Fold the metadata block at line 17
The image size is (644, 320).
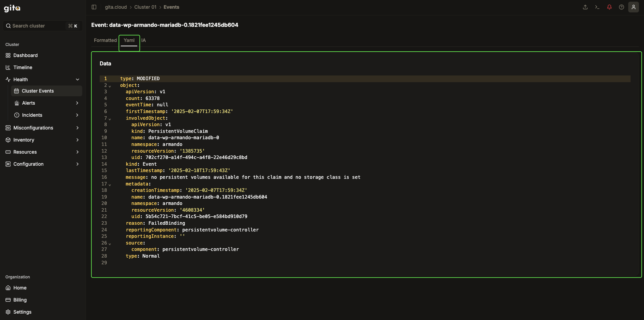click(110, 184)
